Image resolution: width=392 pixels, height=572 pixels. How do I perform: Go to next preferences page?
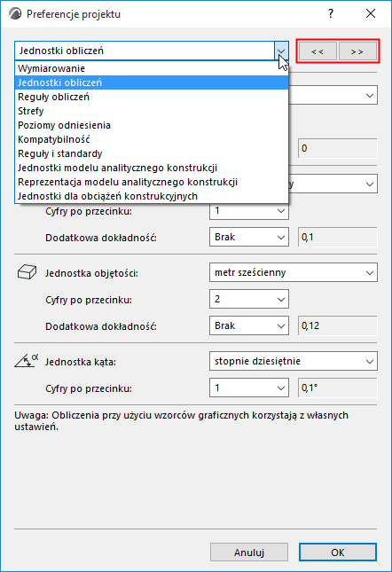[357, 51]
